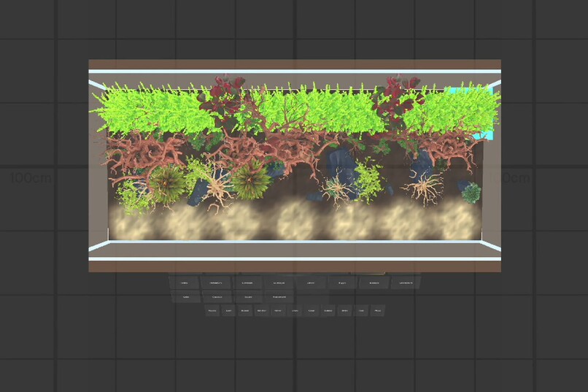
Task: Choose the second small button in the bottom row
Action: click(229, 310)
